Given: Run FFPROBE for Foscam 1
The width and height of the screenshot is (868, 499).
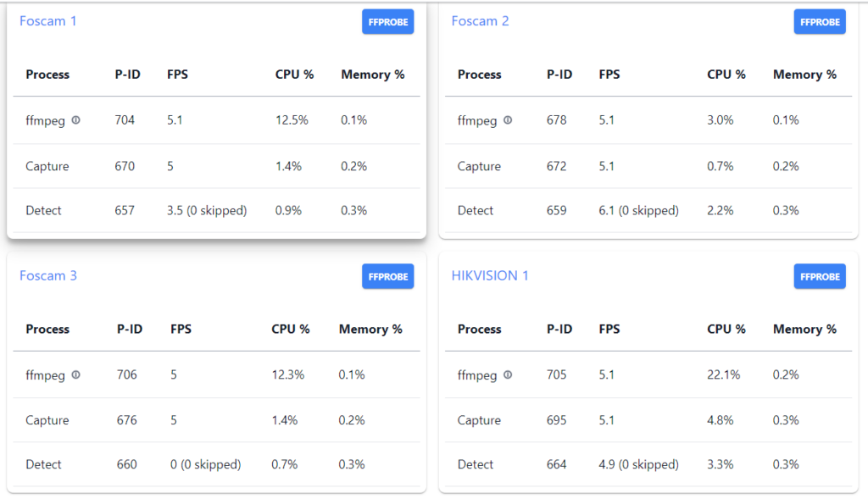Looking at the screenshot, I should [x=387, y=22].
